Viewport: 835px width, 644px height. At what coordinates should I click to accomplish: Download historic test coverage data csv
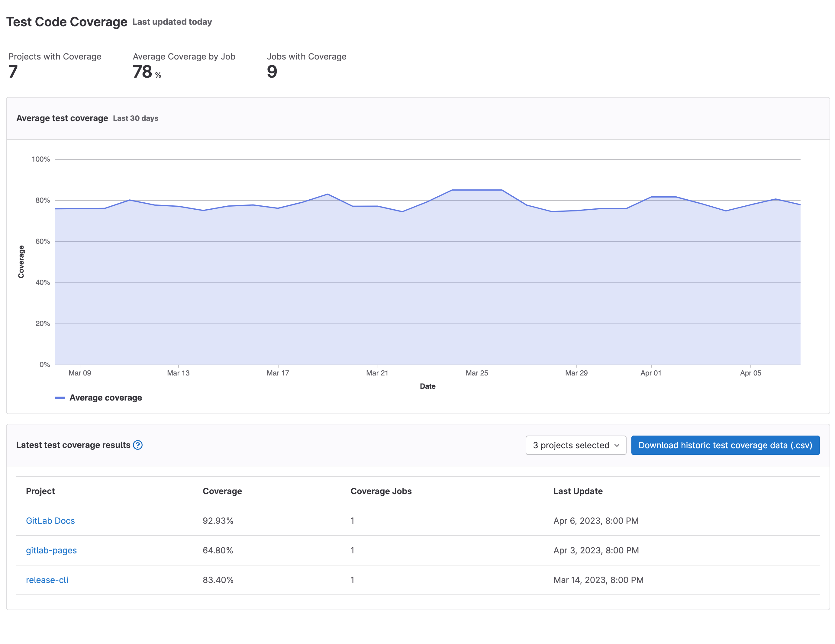(725, 445)
